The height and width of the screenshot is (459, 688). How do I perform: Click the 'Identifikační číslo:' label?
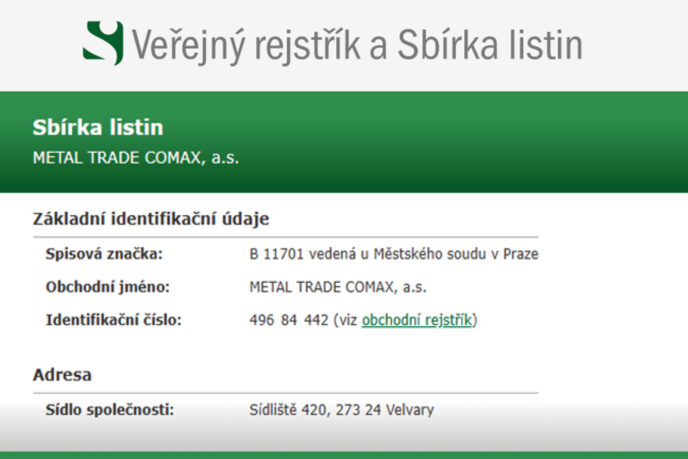[114, 320]
